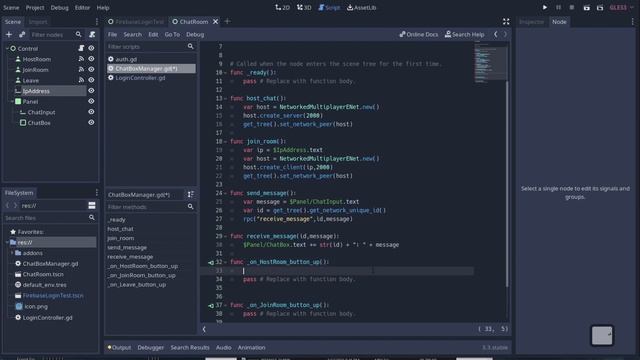640x360 pixels.
Task: Open Scene dock options menu
Action: [97, 22]
